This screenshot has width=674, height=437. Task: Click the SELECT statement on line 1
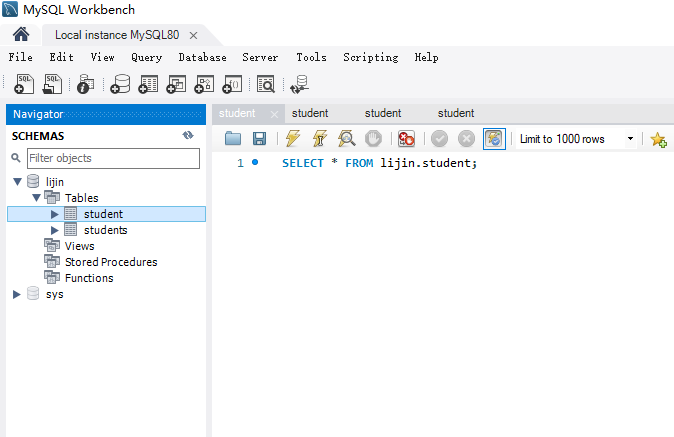(x=379, y=163)
